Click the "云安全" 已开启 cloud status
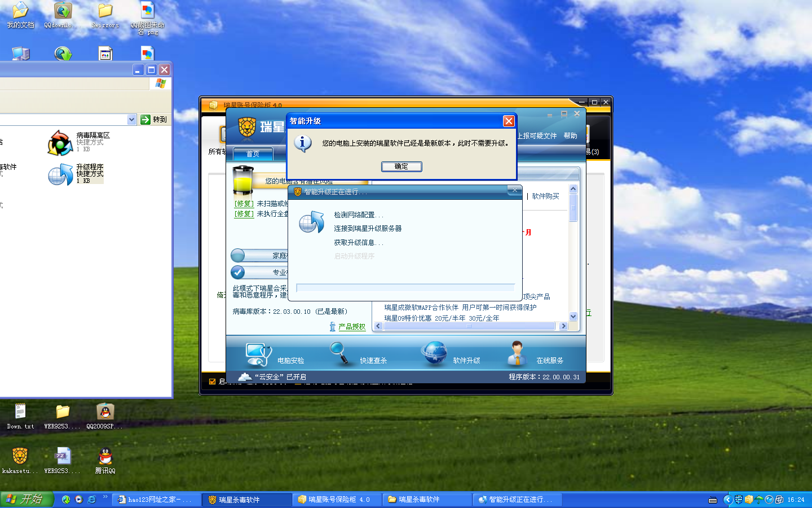This screenshot has height=508, width=812. coord(273,377)
